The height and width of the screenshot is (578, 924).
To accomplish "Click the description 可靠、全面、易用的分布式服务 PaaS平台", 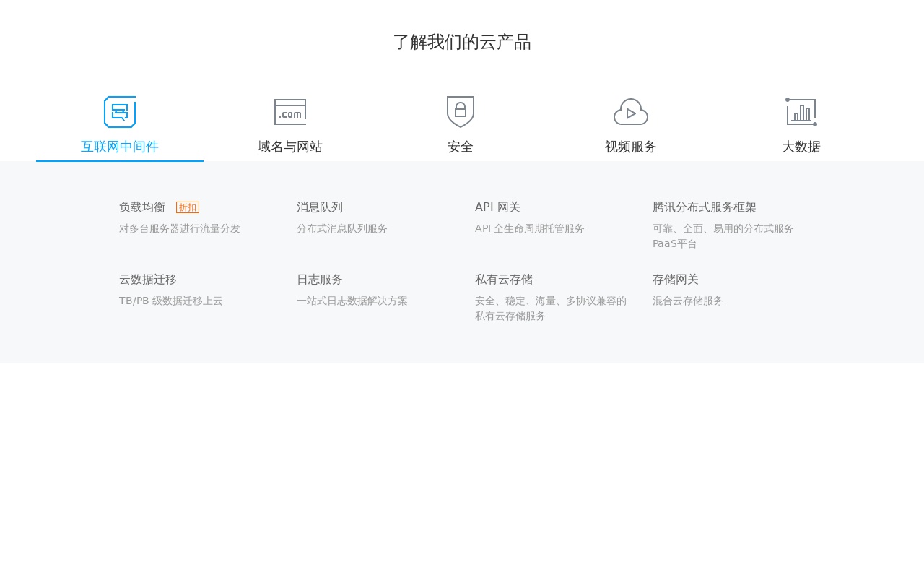I will tap(723, 236).
